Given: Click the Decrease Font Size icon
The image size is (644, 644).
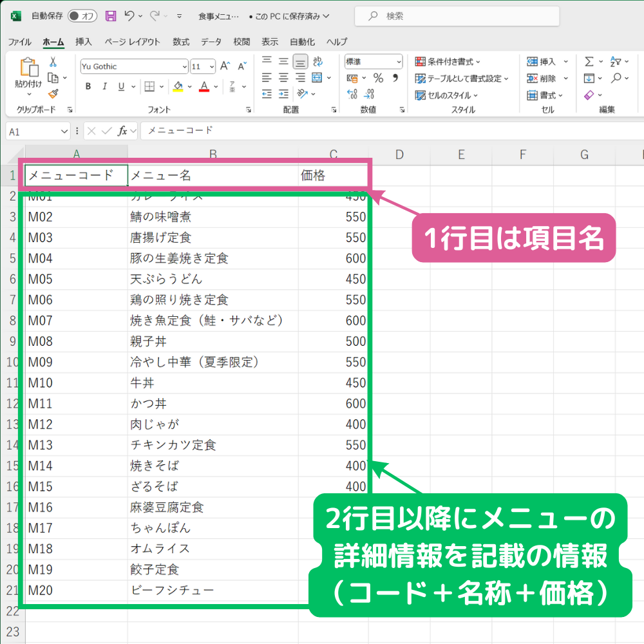Looking at the screenshot, I should click(x=242, y=66).
